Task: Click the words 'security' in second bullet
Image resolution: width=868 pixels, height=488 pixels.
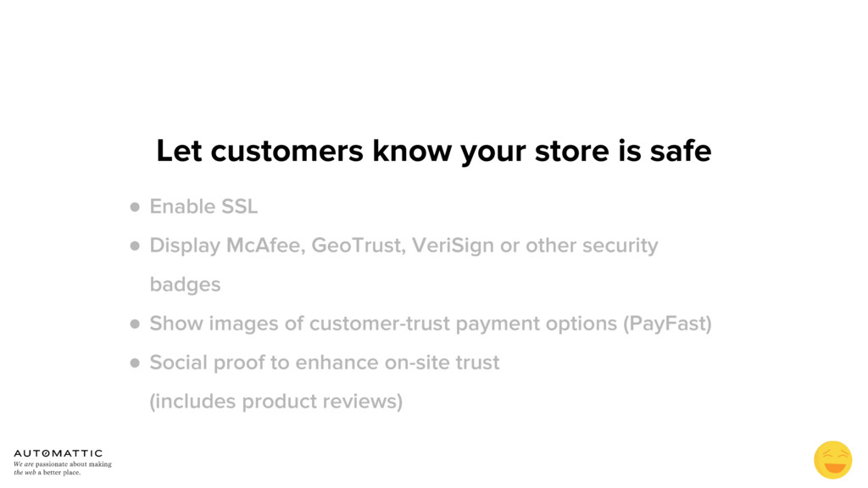Action: (x=620, y=246)
